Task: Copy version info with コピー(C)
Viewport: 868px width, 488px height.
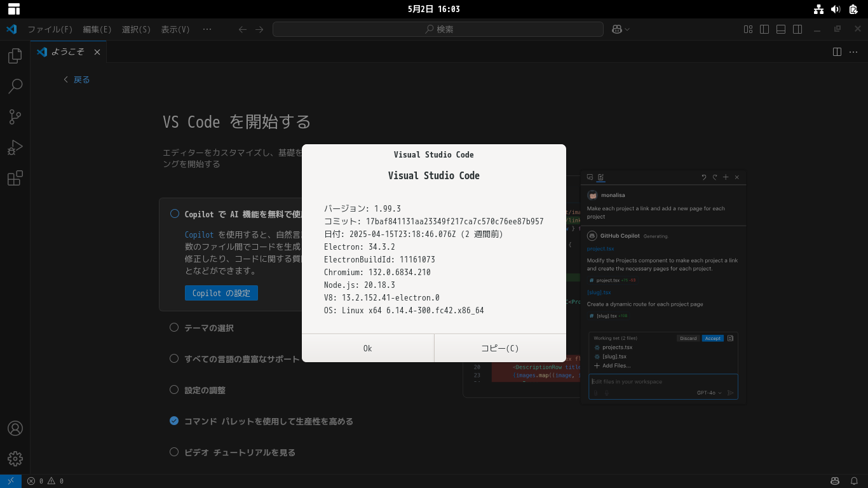Action: [500, 348]
